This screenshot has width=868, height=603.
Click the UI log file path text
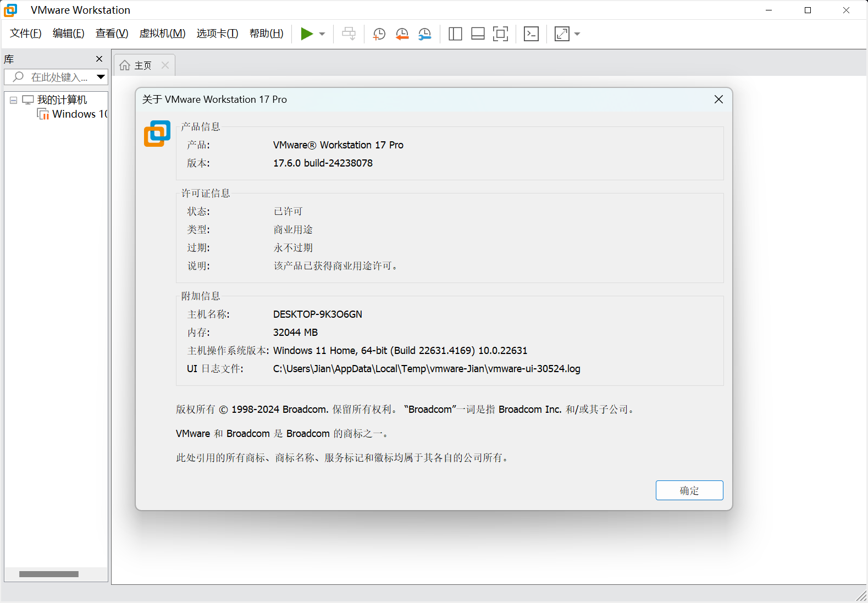[x=427, y=369]
